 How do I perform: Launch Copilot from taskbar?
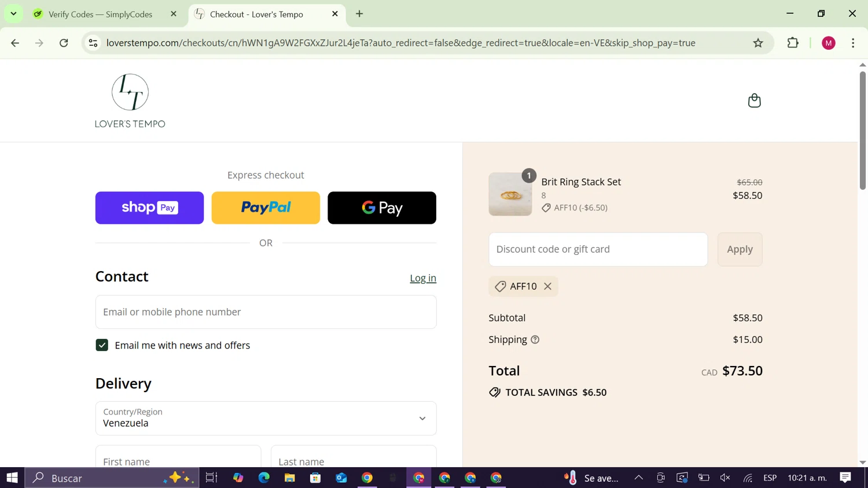point(238,478)
